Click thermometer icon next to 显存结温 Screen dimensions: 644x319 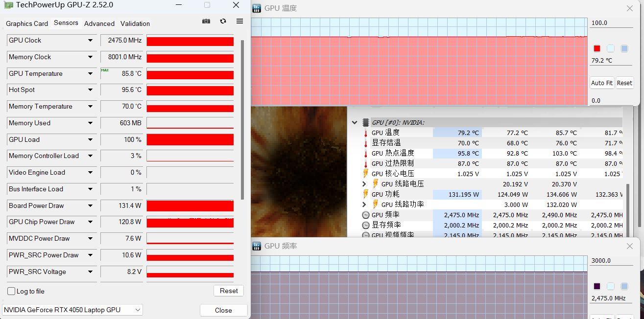tap(365, 143)
